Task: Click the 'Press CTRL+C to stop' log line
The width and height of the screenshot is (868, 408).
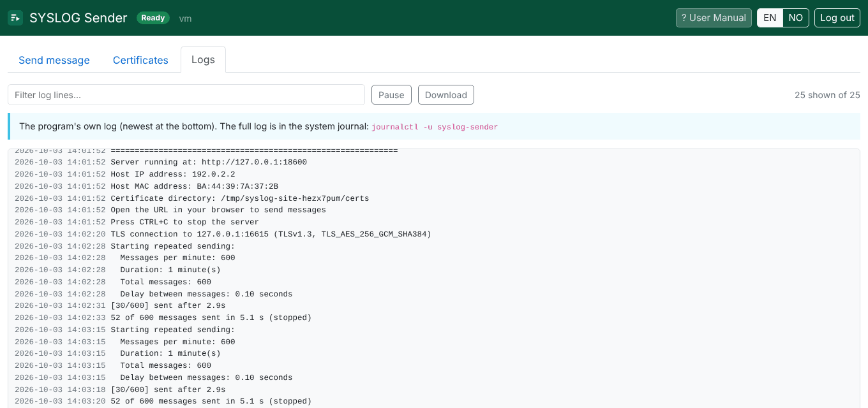Action: [137, 222]
